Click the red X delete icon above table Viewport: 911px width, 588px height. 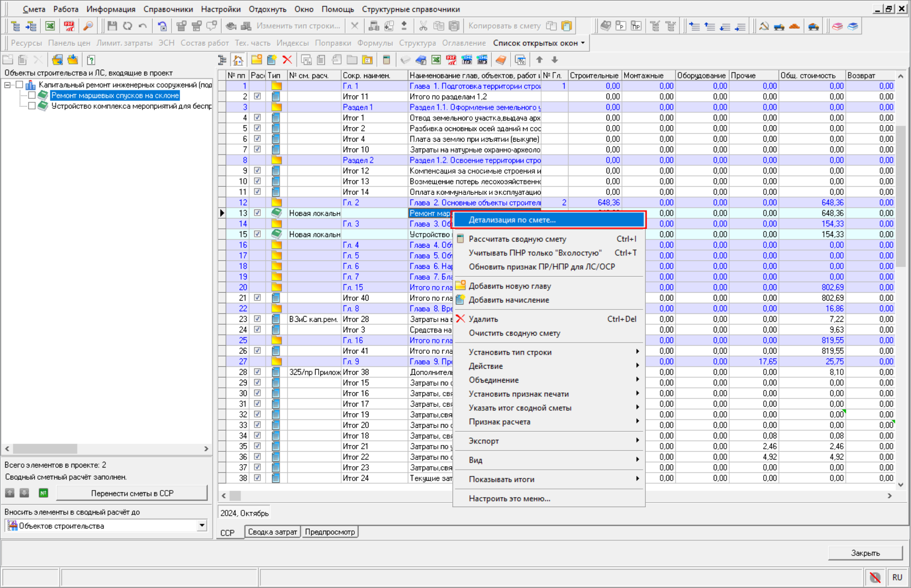287,60
